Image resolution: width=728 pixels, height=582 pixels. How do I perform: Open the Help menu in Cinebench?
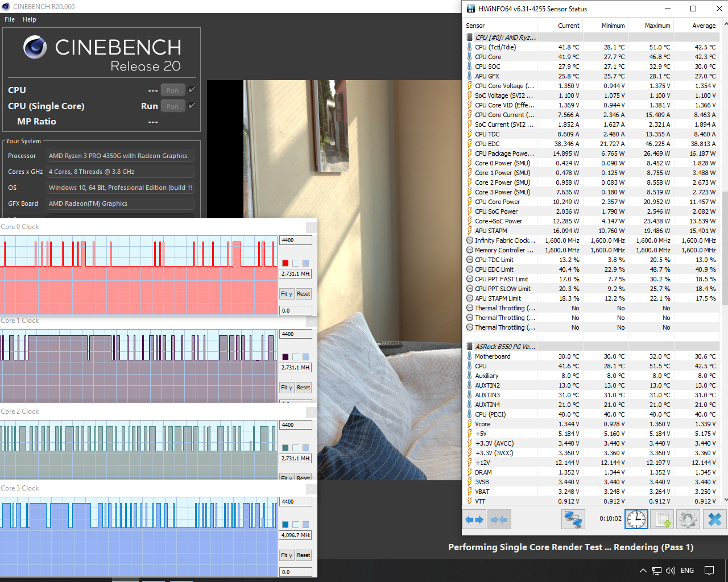click(x=30, y=19)
